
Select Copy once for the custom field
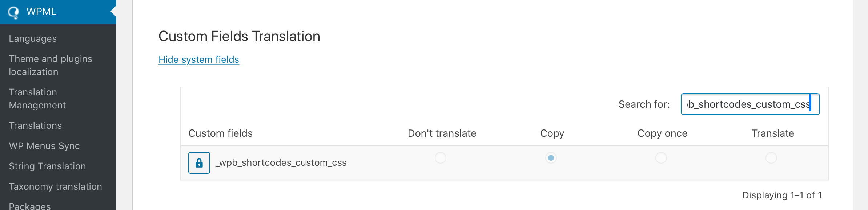[x=662, y=158]
